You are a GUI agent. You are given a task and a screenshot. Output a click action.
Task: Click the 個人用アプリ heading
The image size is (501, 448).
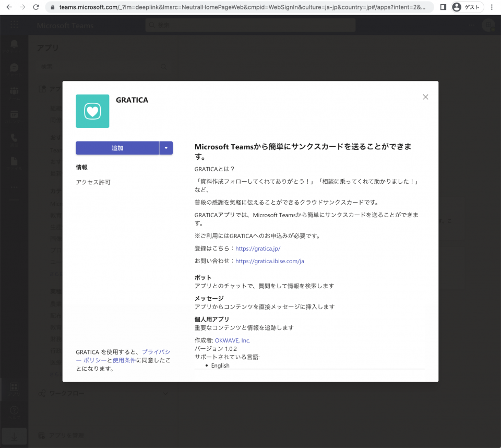point(212,319)
